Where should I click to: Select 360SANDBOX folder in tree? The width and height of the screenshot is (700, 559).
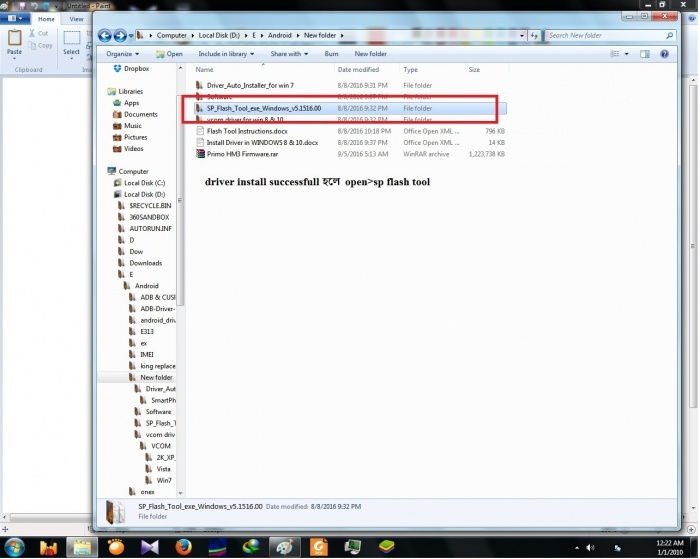(144, 217)
